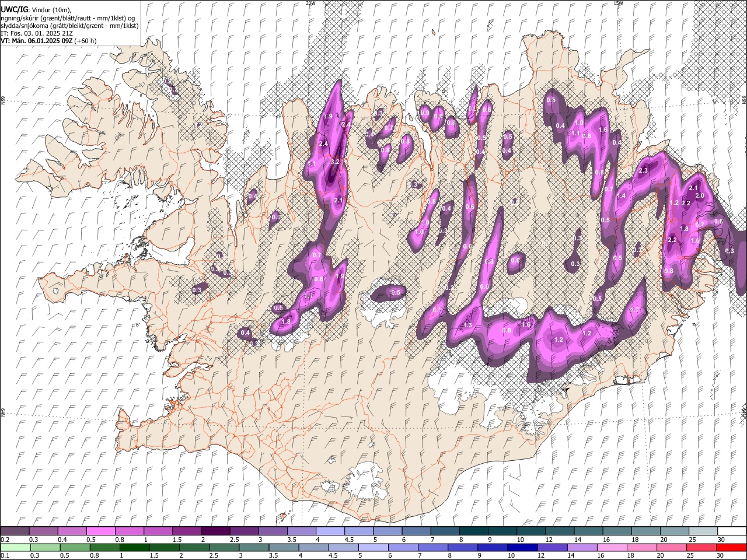Click the 'IT: Fös. 03. 01. 2025 21Z' line

(37, 33)
